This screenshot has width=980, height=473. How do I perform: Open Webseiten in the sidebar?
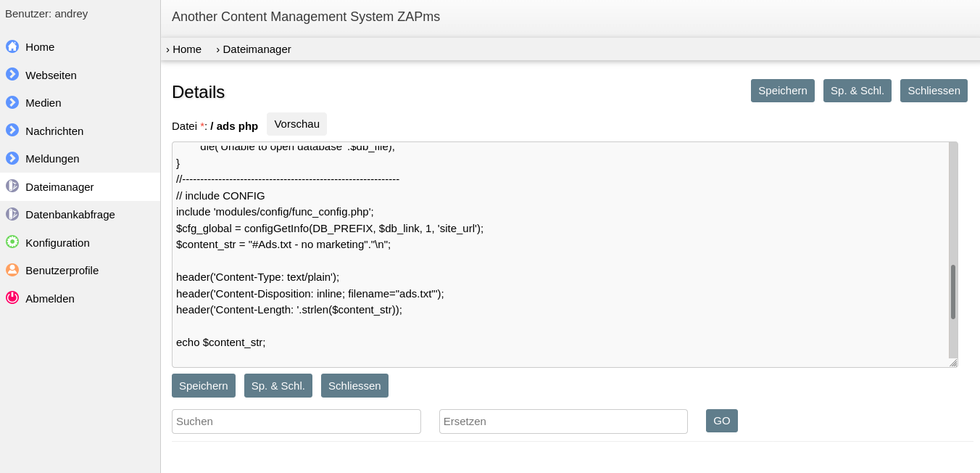point(80,75)
